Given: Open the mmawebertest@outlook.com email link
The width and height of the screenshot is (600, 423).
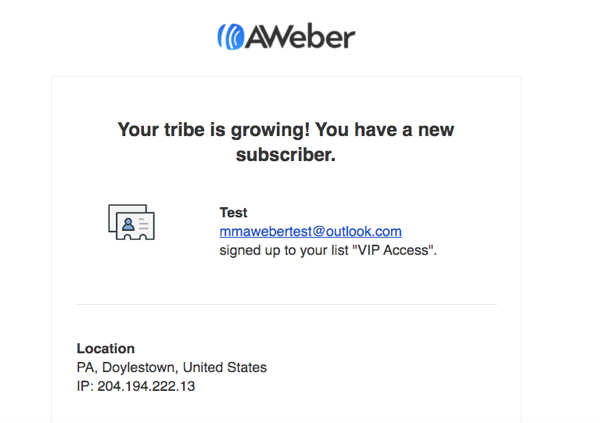Looking at the screenshot, I should (310, 231).
